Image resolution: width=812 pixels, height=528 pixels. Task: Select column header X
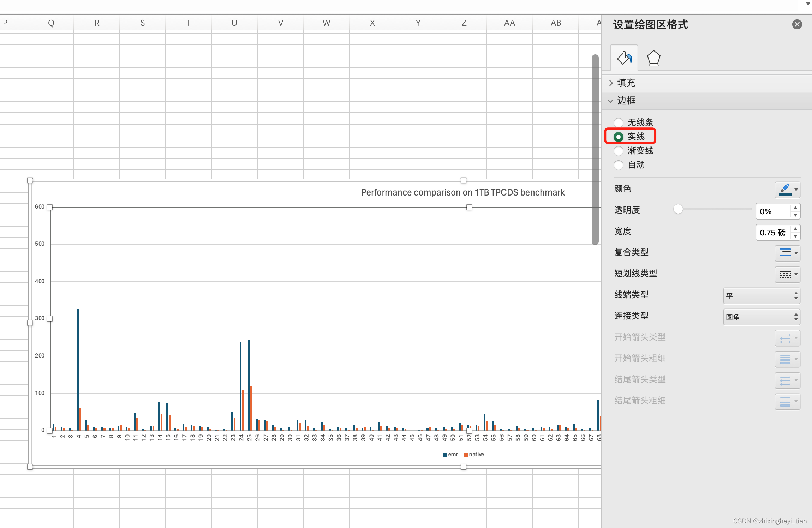[372, 23]
